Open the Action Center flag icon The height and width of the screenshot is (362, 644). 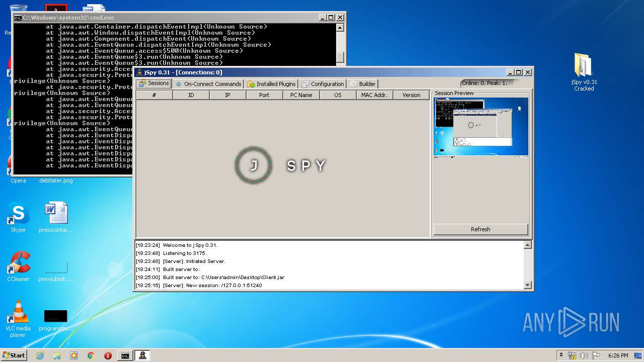596,355
